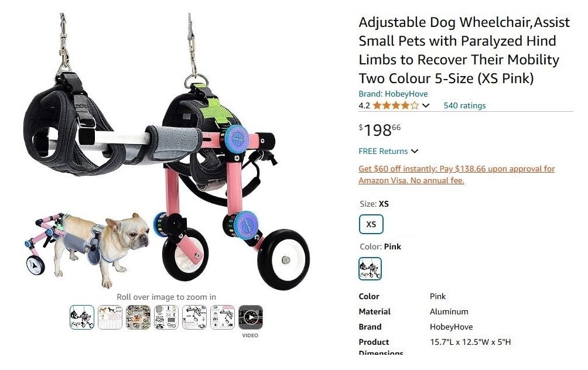This screenshot has width=588, height=370.
Task: Play the product video thumbnail
Action: click(251, 317)
